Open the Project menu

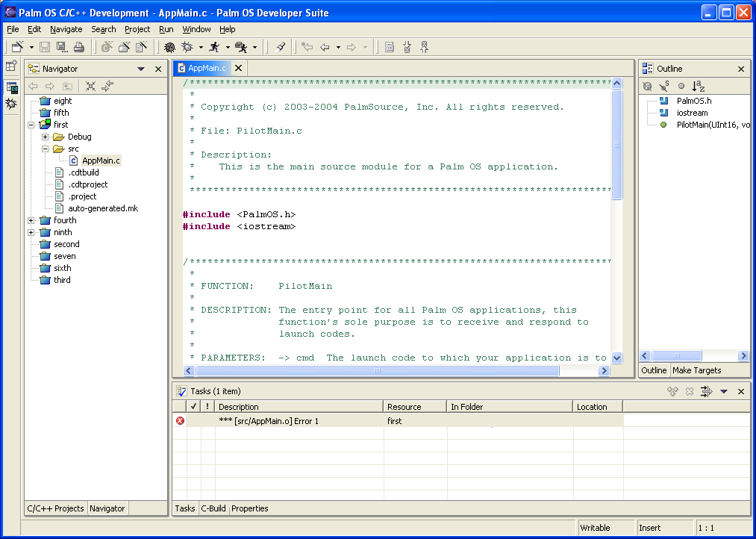[x=137, y=29]
